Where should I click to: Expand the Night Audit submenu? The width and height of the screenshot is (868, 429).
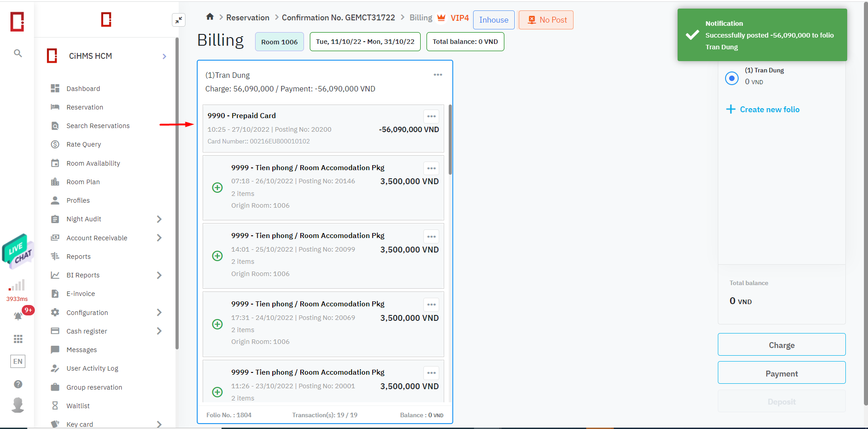coord(159,219)
